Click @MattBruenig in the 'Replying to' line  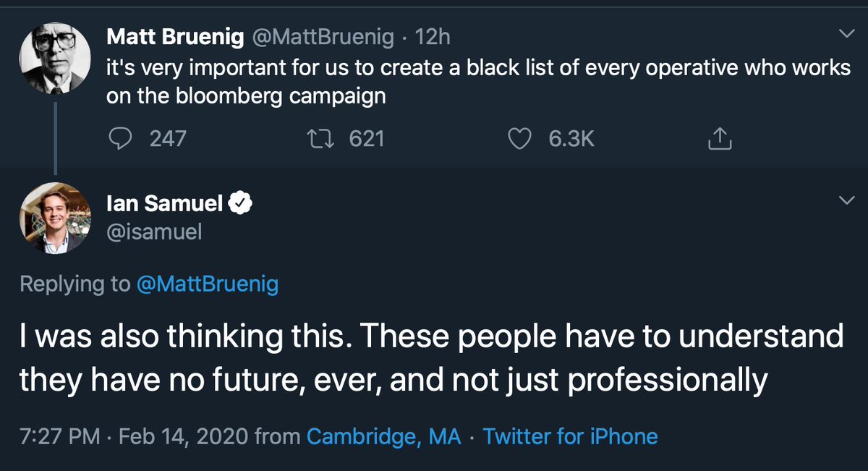208,284
